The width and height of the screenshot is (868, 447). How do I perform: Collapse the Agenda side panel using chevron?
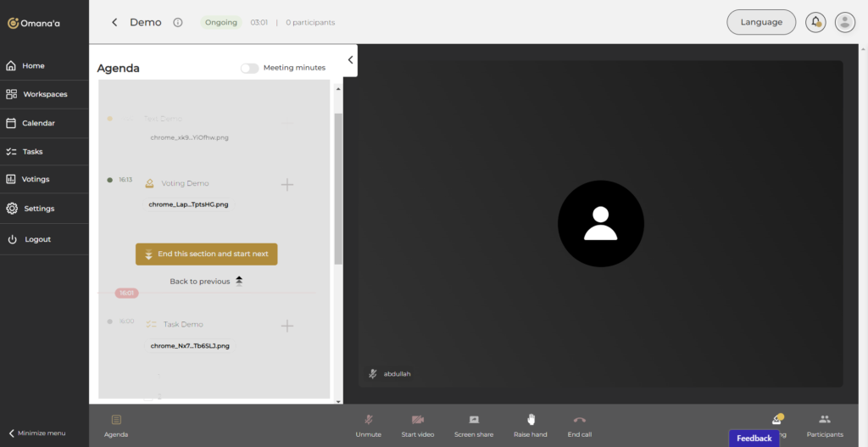351,59
